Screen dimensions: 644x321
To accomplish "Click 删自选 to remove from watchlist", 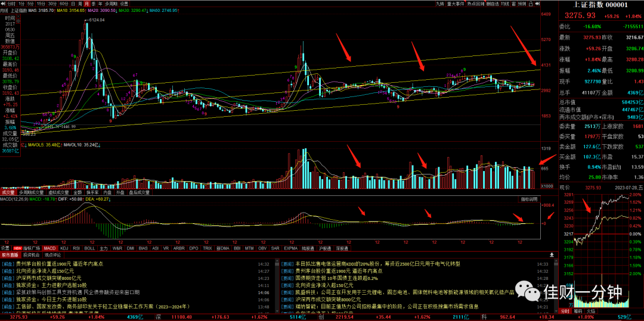I will click(x=493, y=4).
